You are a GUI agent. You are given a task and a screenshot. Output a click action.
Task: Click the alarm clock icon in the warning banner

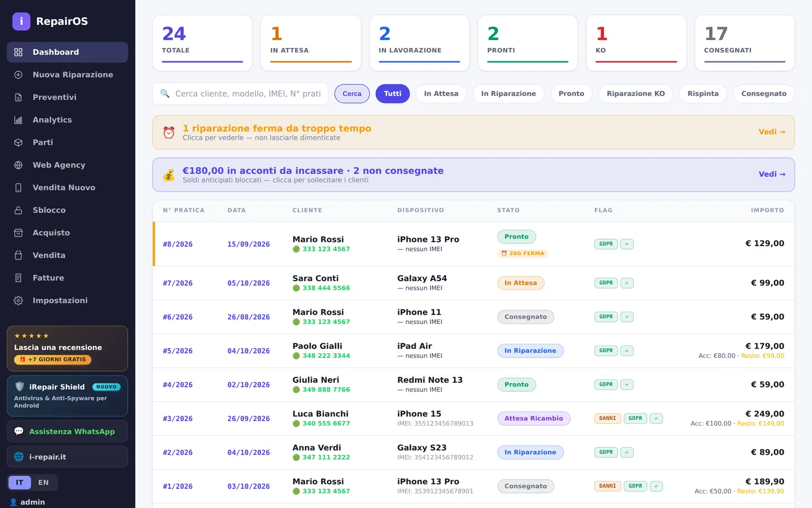point(169,132)
